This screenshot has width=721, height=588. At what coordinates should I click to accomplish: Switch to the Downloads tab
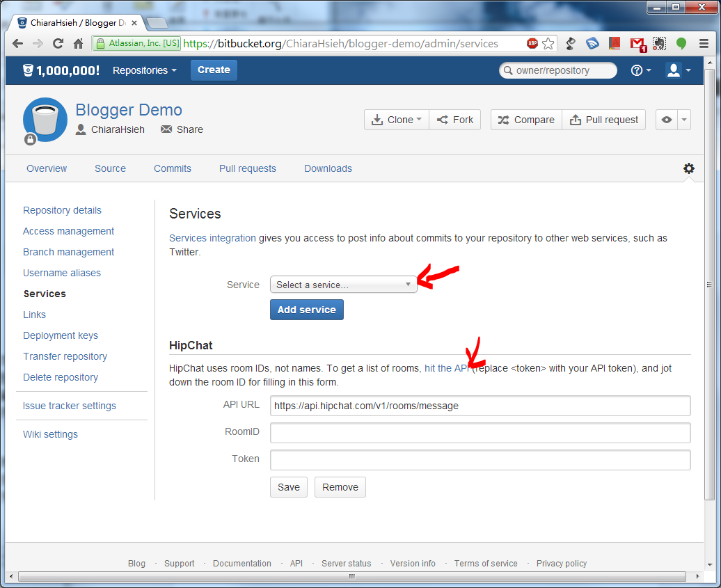coord(328,168)
